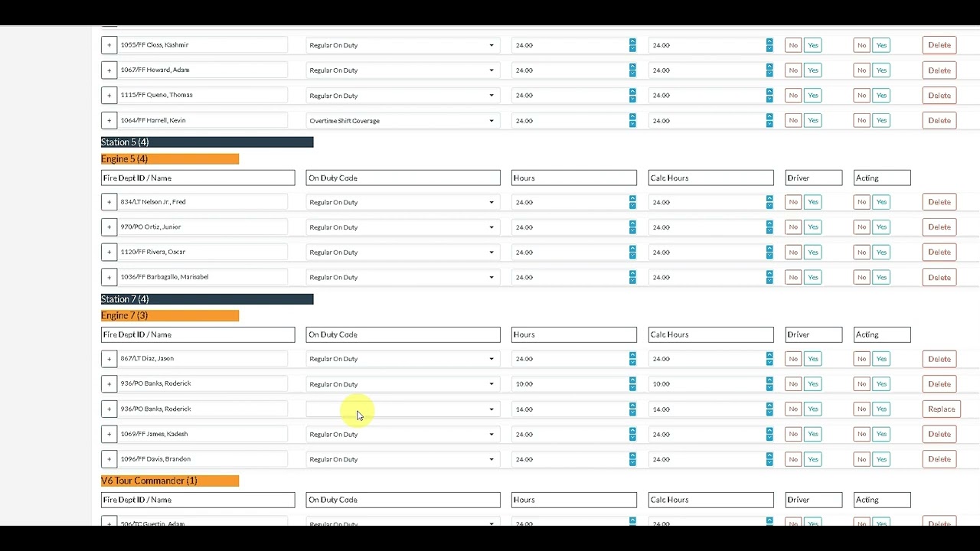Expand the plus icon for Closs, Kashmir
The image size is (980, 551).
pyautogui.click(x=109, y=45)
